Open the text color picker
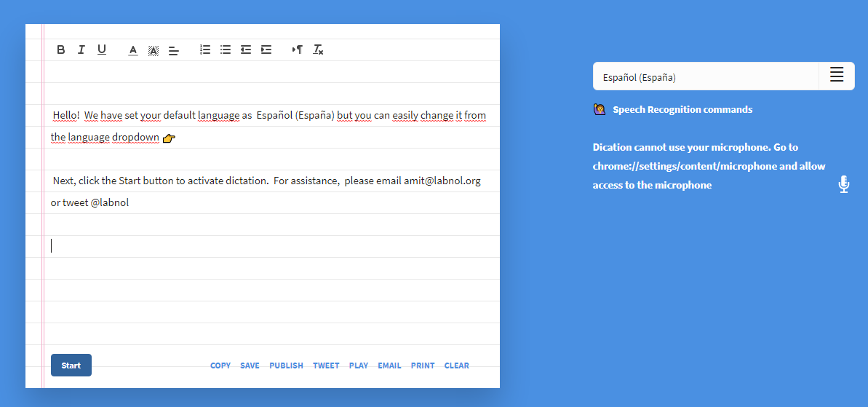Viewport: 868px width, 407px height. (x=133, y=50)
